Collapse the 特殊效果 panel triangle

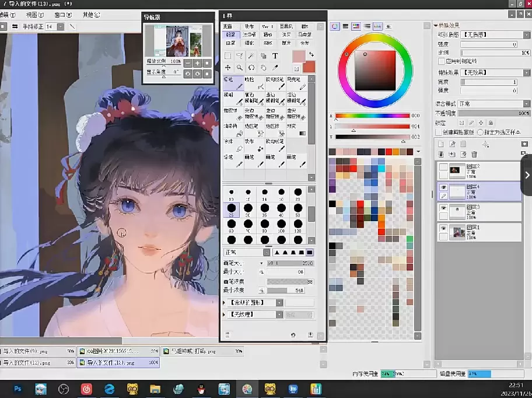(x=436, y=25)
